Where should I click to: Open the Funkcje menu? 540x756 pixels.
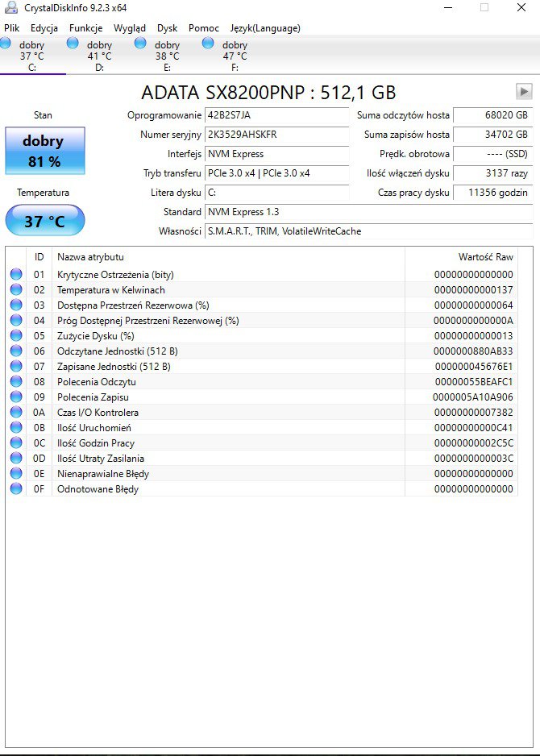point(85,28)
